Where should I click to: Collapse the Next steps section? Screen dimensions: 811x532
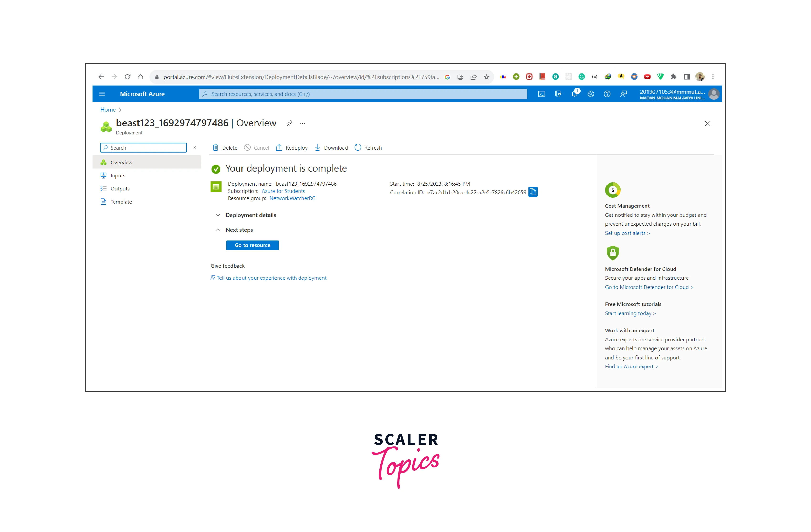pos(217,230)
